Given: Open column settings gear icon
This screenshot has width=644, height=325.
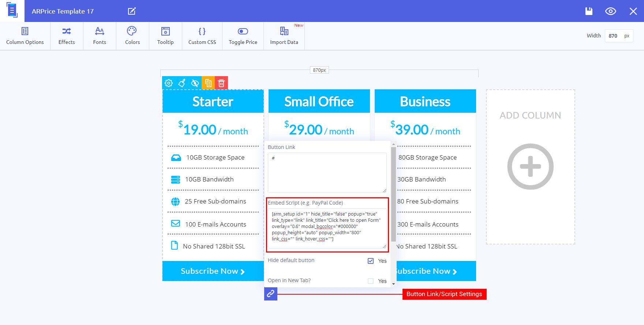Looking at the screenshot, I should pos(169,83).
